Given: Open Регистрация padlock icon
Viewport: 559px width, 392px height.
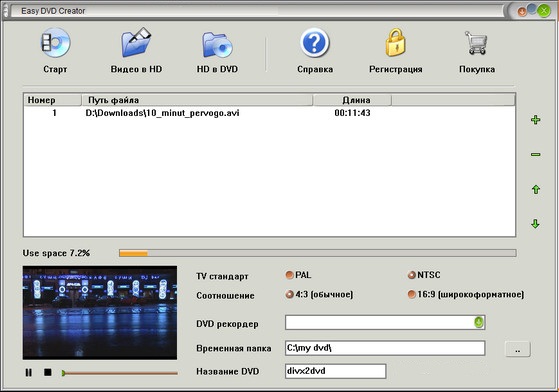Looking at the screenshot, I should click(395, 43).
